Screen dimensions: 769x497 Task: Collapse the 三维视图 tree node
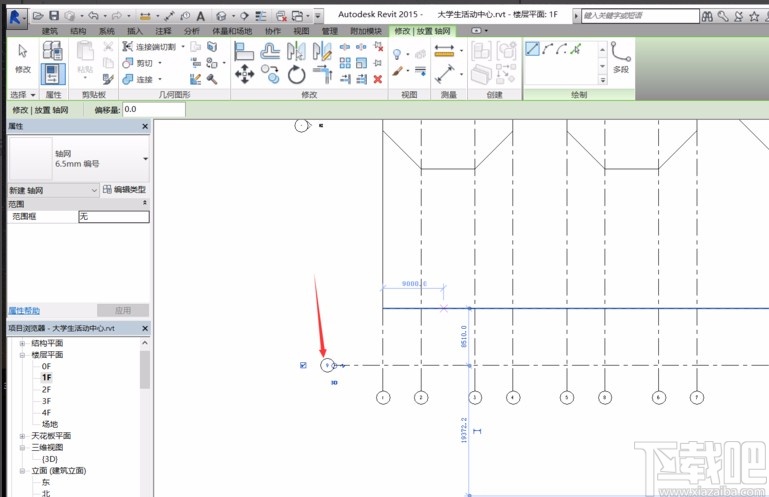[22, 447]
